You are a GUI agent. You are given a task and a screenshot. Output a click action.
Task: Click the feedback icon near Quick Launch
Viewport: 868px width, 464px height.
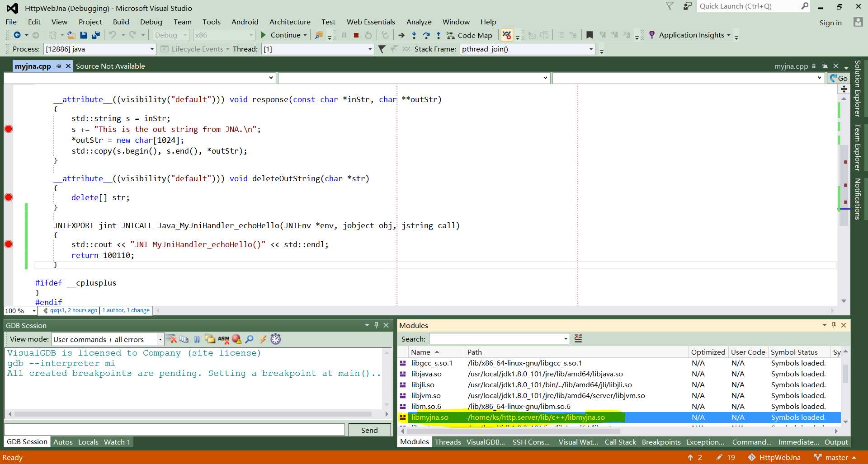(x=687, y=6)
